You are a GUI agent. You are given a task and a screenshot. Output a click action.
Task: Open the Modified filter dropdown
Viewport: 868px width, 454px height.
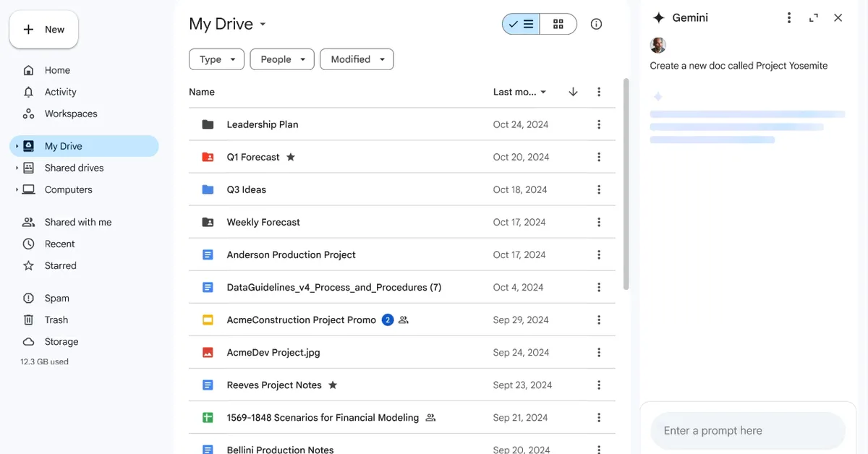[357, 59]
